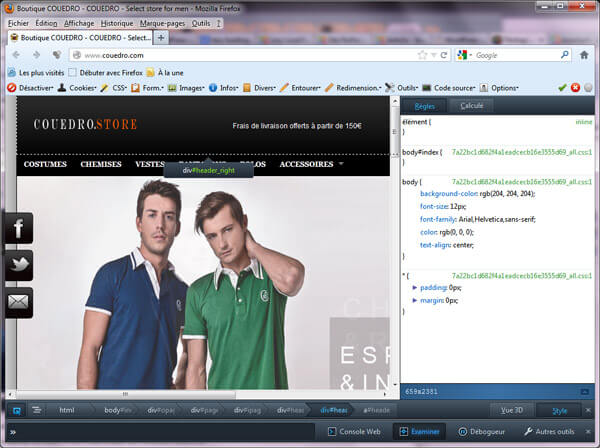
Task: Click the Facebook share icon
Action: pos(18,228)
